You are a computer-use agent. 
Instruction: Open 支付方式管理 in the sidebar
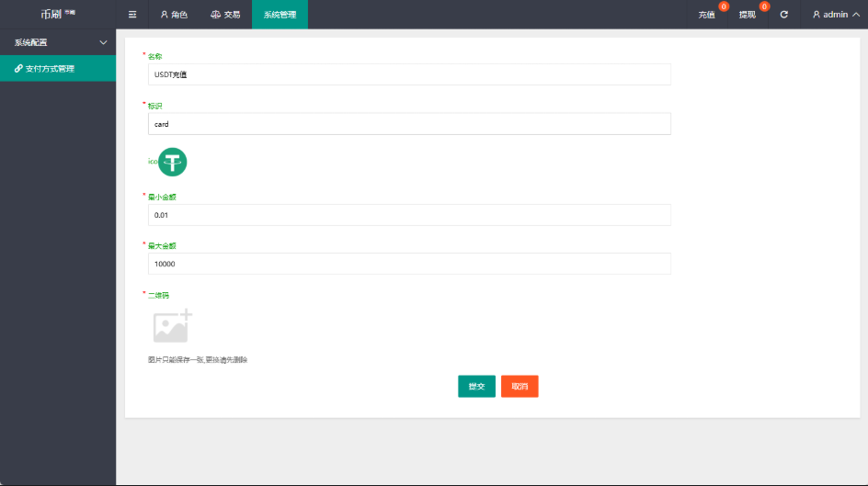pos(58,69)
